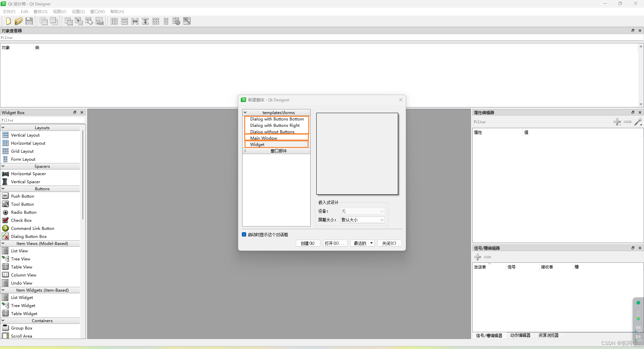Collapse the templates\forms tree group
Viewport: 644px width, 349px height.
(x=245, y=112)
